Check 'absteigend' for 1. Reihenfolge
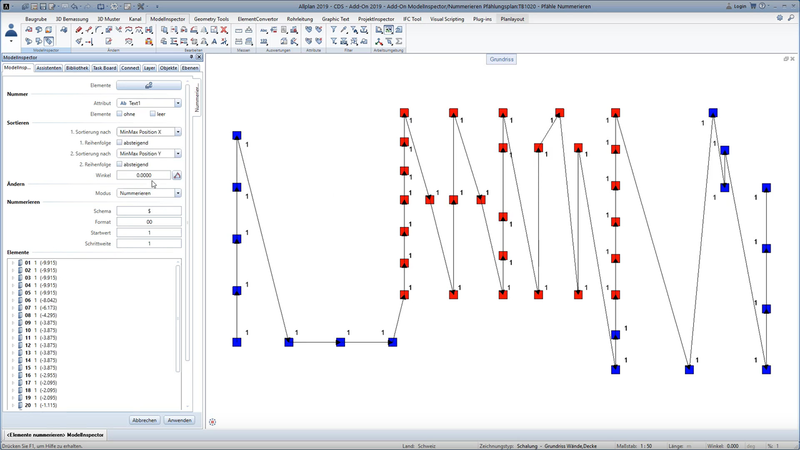800x450 pixels. click(x=120, y=142)
